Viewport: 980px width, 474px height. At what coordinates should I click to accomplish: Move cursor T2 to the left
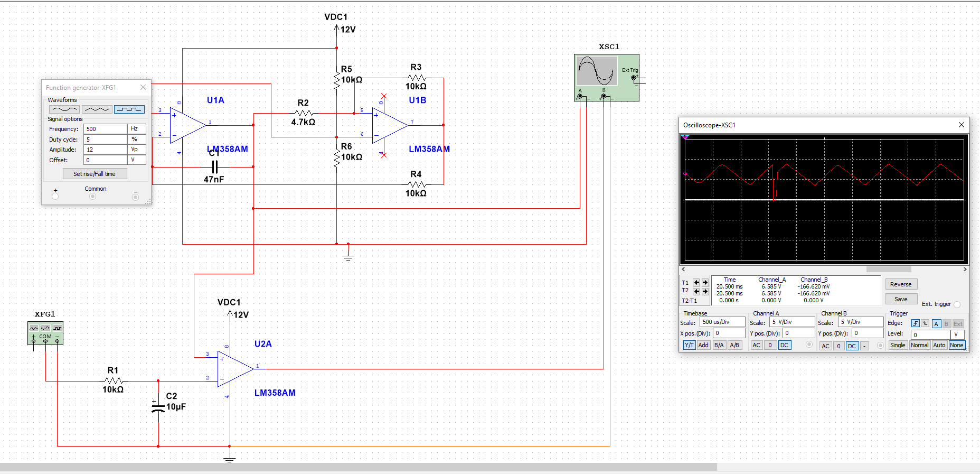(x=696, y=291)
